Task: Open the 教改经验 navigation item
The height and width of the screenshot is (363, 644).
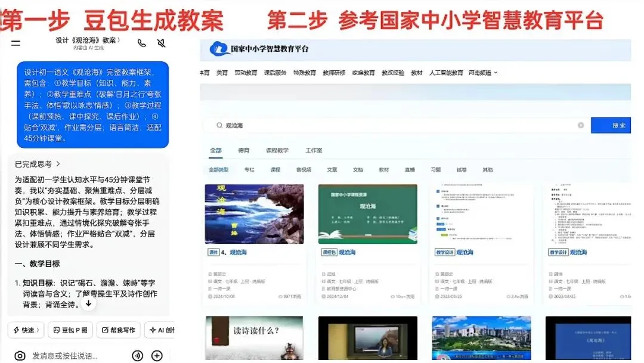Action: (393, 73)
